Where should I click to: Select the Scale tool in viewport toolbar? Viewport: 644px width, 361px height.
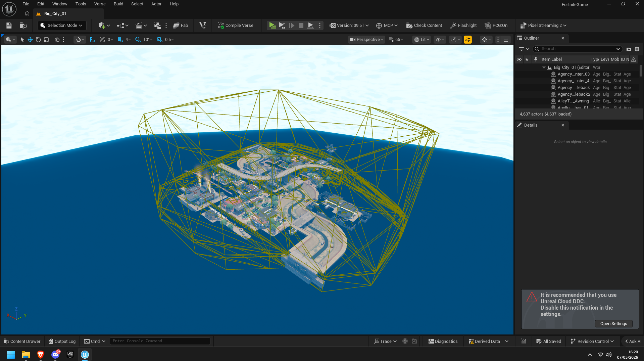[x=46, y=39]
